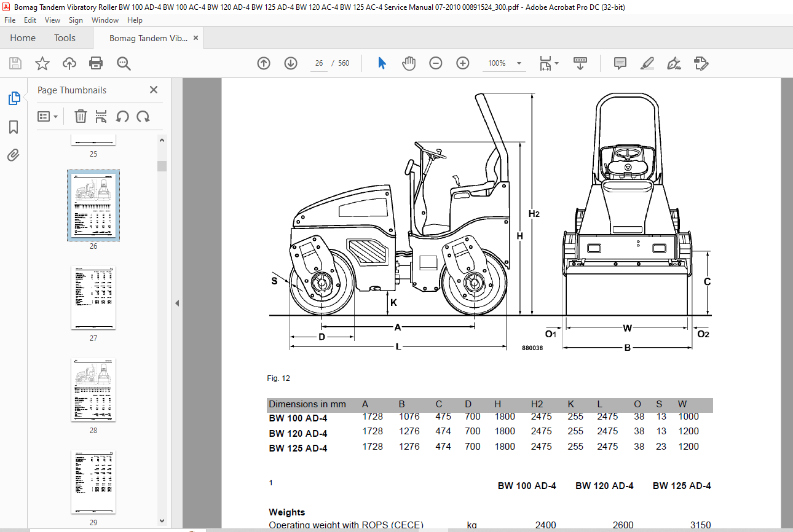The width and height of the screenshot is (793, 532).
Task: Select the Highlight text pen tool
Action: tap(647, 63)
